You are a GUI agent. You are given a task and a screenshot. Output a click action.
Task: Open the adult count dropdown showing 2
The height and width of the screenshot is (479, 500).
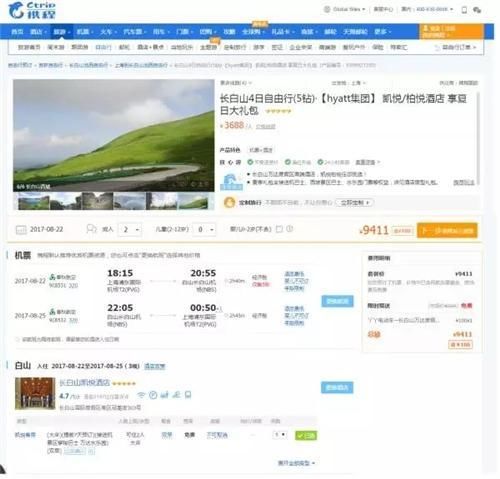tap(130, 230)
